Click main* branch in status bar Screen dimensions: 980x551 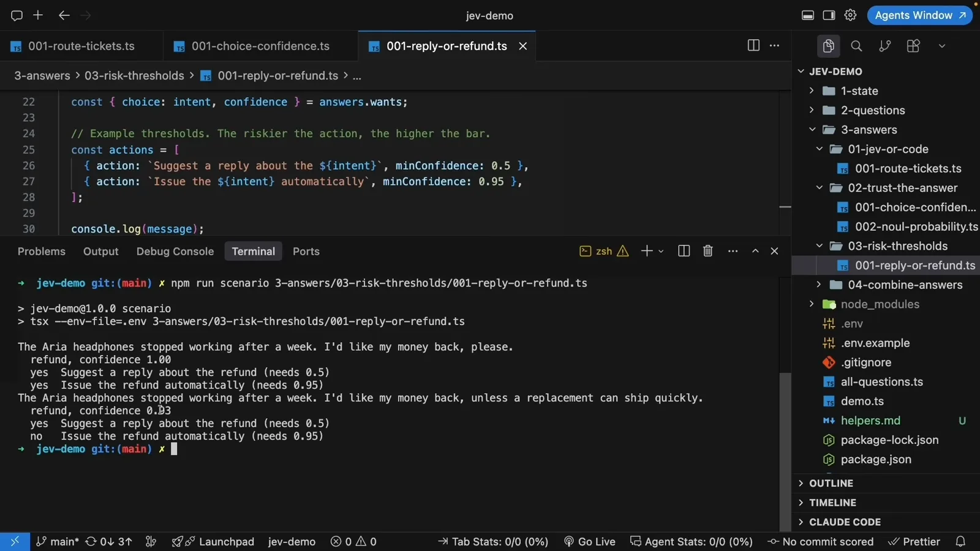point(57,541)
